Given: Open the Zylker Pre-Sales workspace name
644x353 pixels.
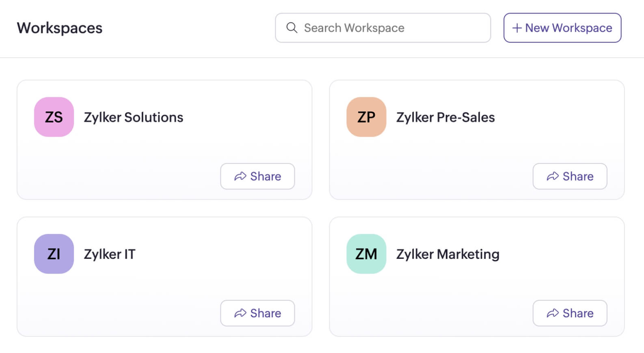Looking at the screenshot, I should [445, 117].
